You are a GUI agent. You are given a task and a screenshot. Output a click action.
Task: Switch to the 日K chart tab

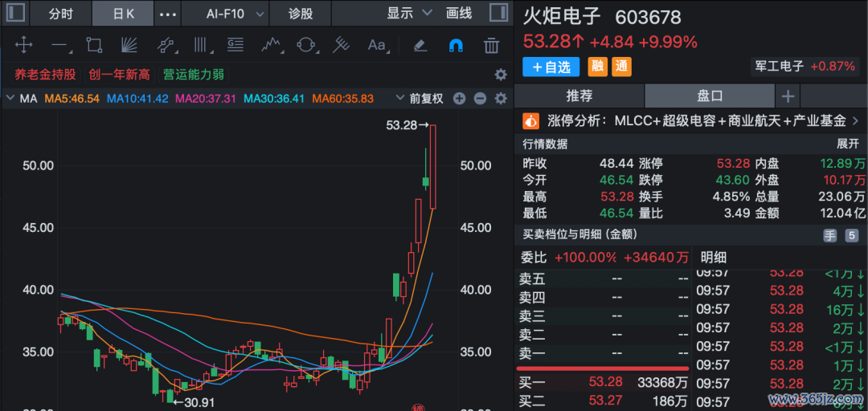[123, 14]
